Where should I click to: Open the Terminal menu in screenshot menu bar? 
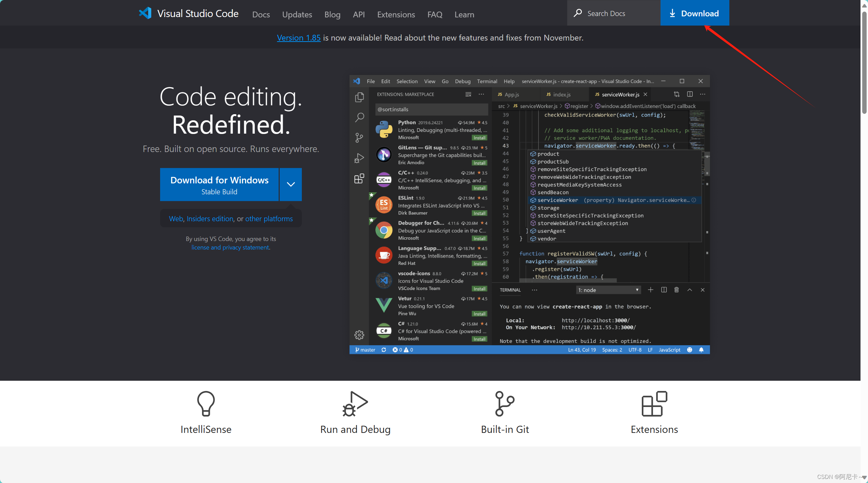(487, 81)
